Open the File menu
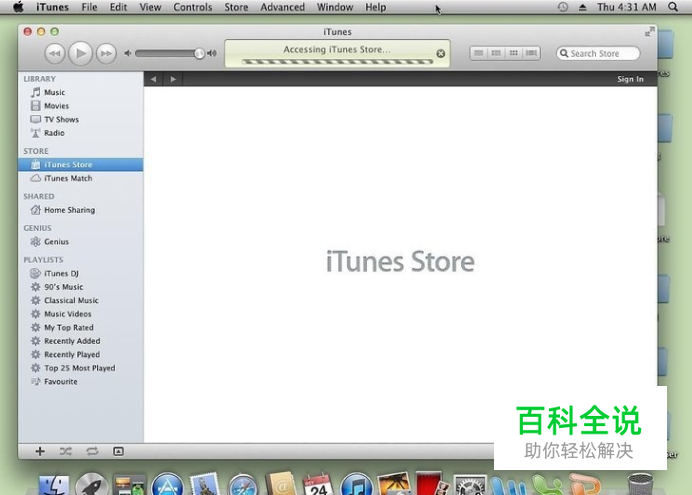The image size is (692, 495). click(x=89, y=7)
